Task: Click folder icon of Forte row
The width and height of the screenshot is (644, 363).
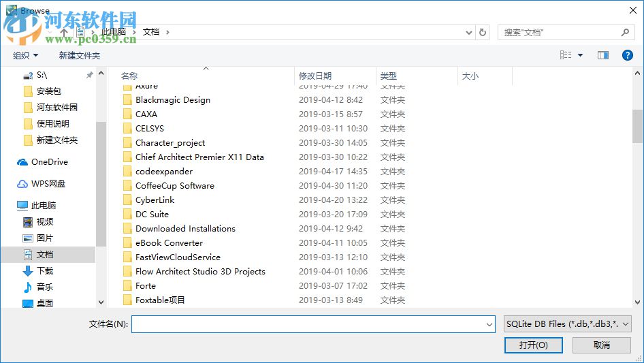Action: coord(128,286)
